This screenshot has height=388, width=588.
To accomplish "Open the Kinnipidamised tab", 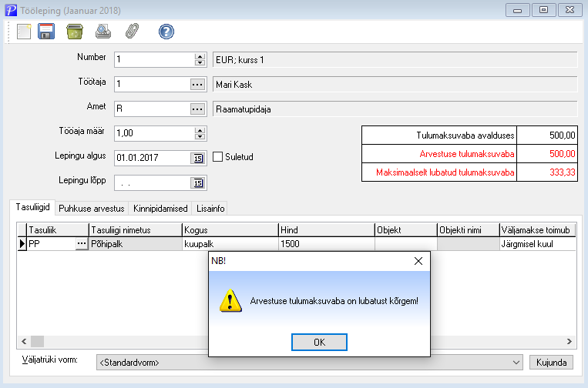I will click(x=160, y=209).
